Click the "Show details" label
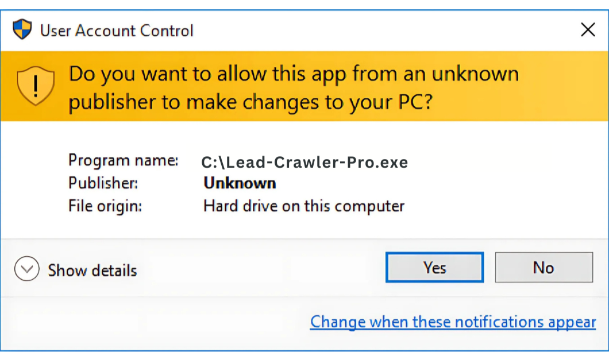609x364 pixels. pos(92,270)
